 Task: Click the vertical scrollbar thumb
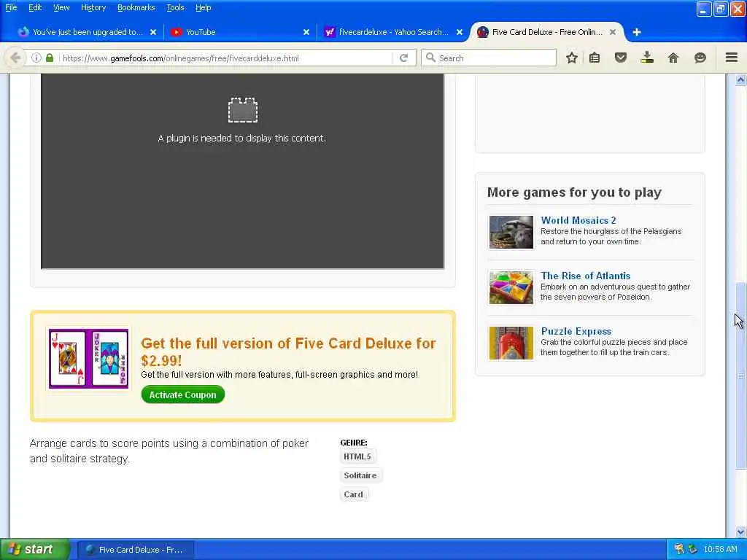[x=740, y=376]
